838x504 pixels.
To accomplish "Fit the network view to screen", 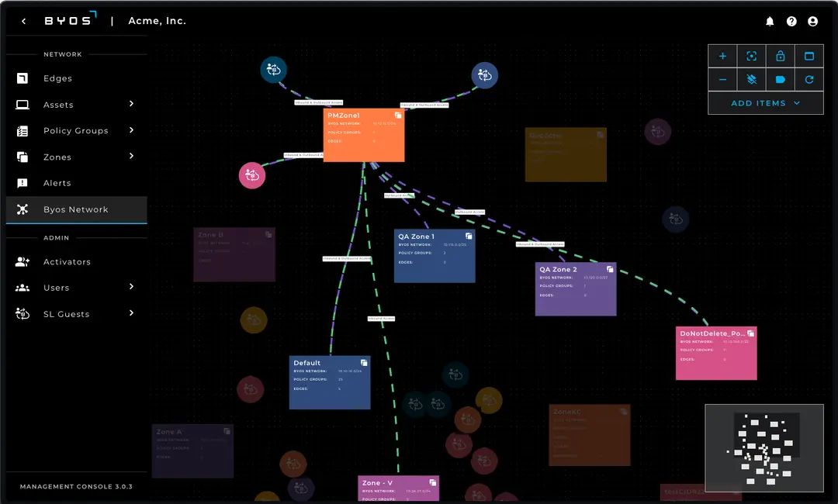I will 751,56.
